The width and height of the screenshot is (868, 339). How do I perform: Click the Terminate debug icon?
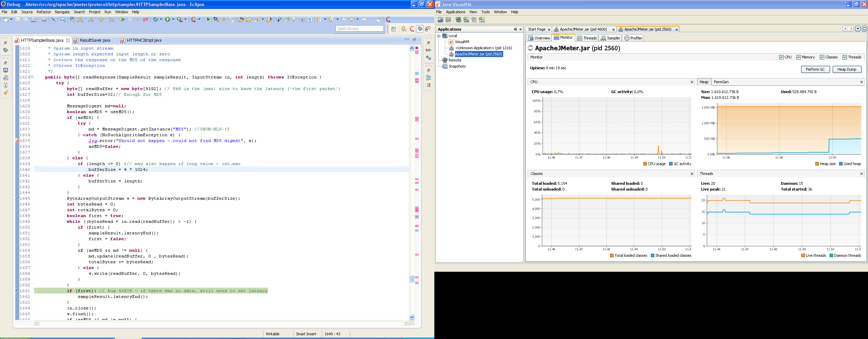point(138,20)
